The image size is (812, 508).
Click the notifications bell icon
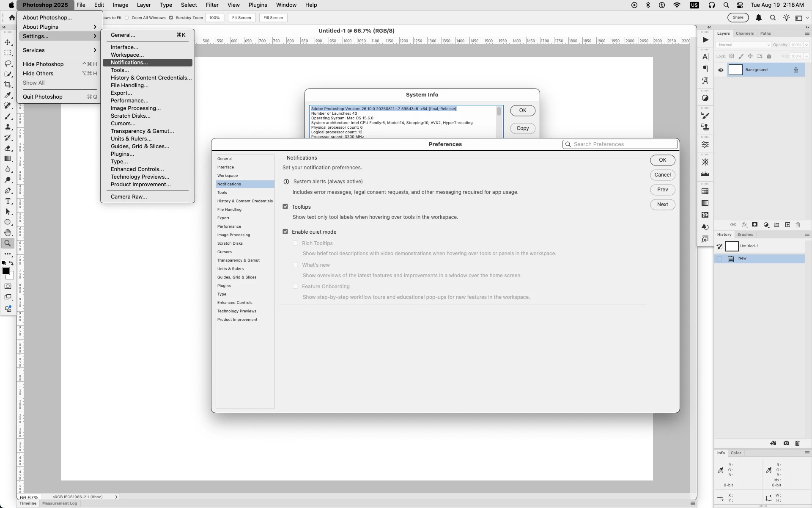coord(759,18)
